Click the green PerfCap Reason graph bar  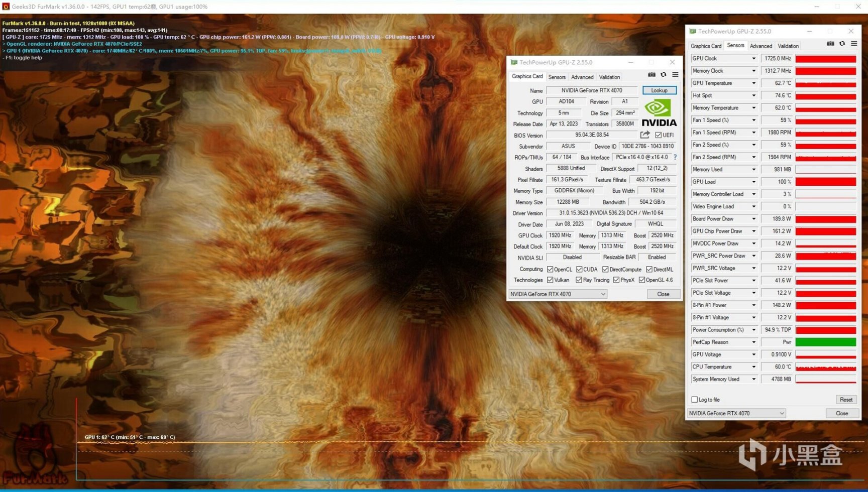(x=826, y=342)
